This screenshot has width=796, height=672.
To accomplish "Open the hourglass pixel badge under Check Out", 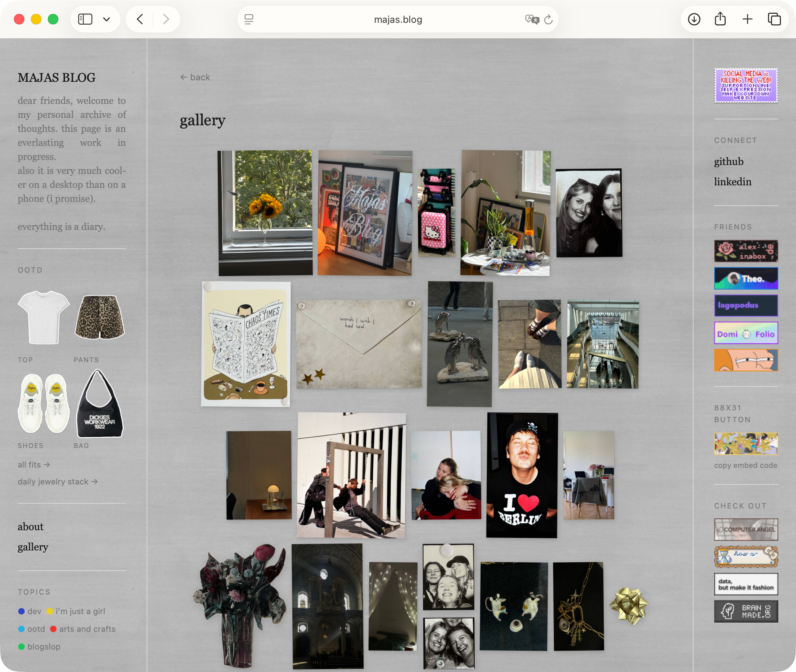I will point(746,557).
